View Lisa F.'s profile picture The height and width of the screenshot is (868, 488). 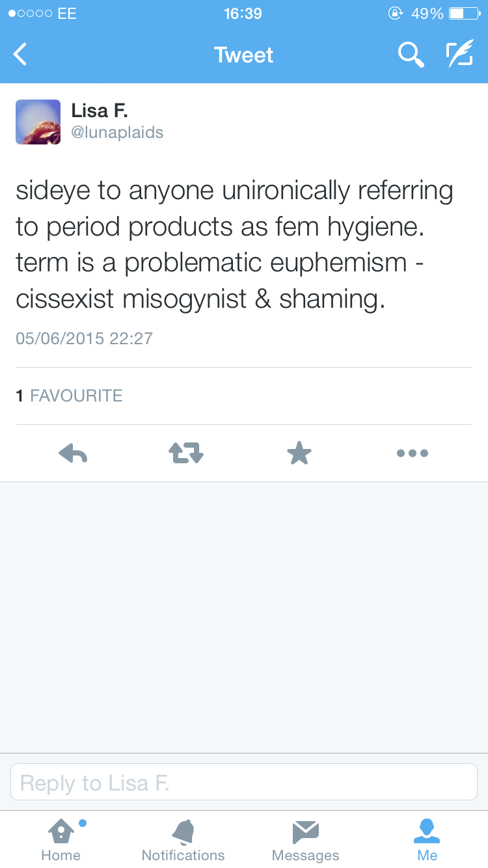(38, 122)
